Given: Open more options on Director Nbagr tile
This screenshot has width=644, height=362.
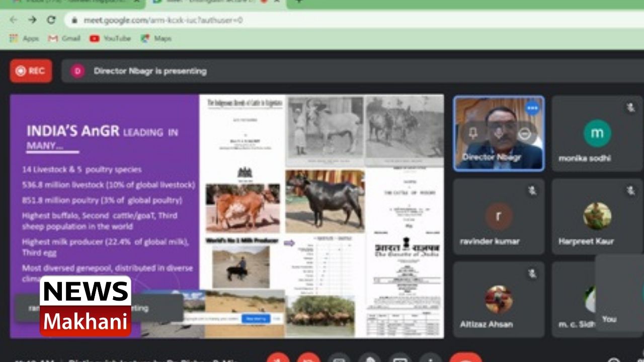Looking at the screenshot, I should pyautogui.click(x=532, y=108).
